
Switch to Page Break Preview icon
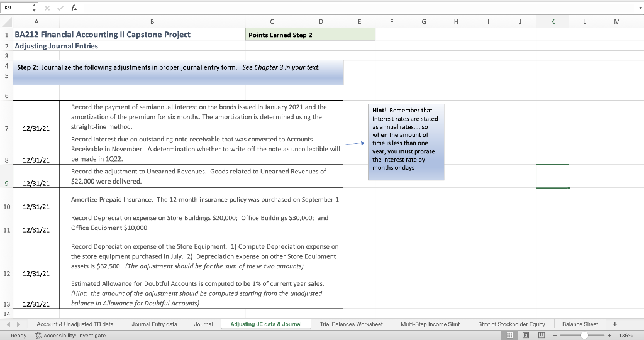pos(541,336)
